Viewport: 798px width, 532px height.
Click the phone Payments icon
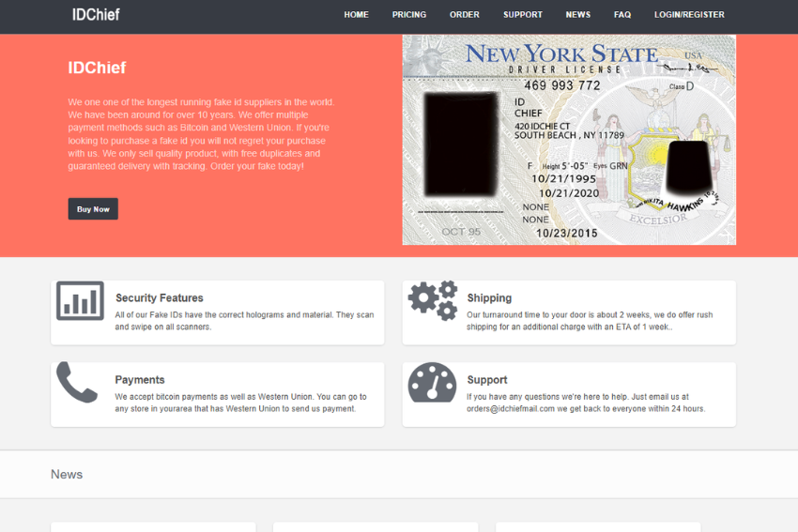coord(77,382)
